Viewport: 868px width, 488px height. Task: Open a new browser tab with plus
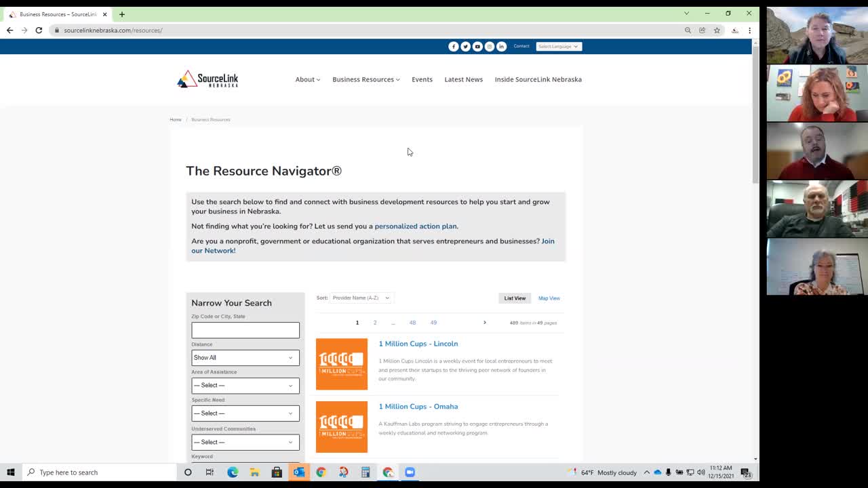pyautogui.click(x=122, y=14)
